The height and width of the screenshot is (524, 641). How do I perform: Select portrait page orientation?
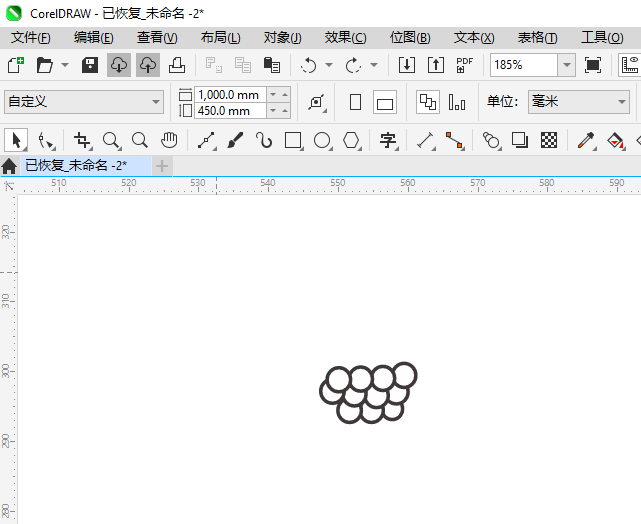[x=355, y=102]
